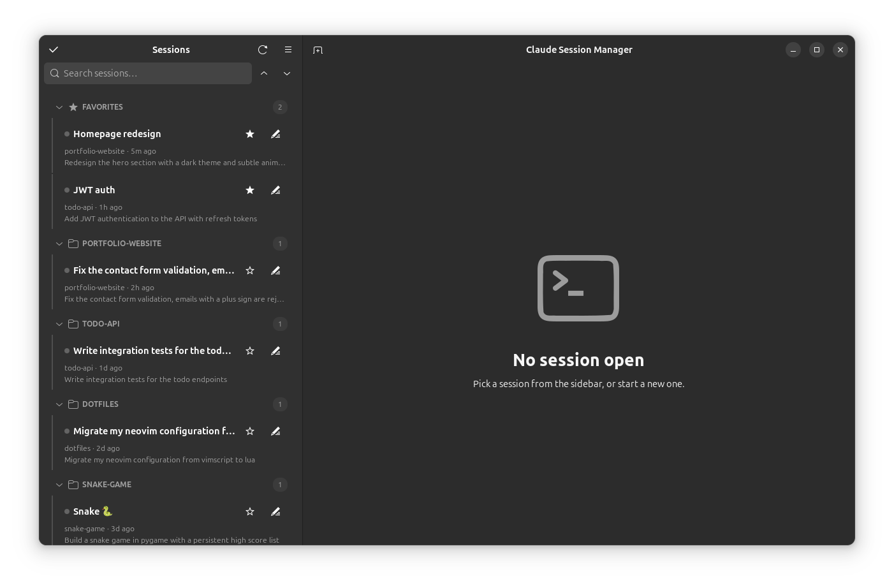Click 'Redesign the hero section' description text

coord(175,163)
